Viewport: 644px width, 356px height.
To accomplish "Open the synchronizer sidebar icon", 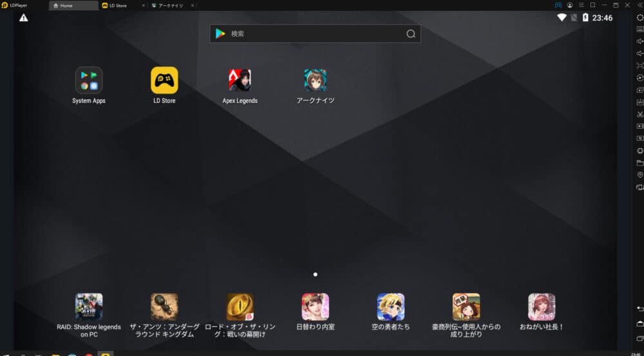I will 640,138.
